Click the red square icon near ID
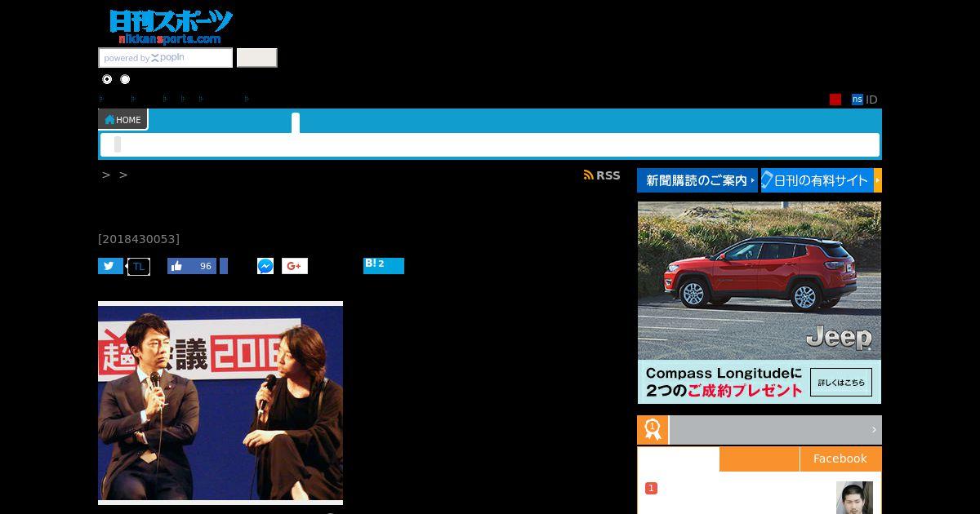The height and width of the screenshot is (514, 980). coord(835,100)
